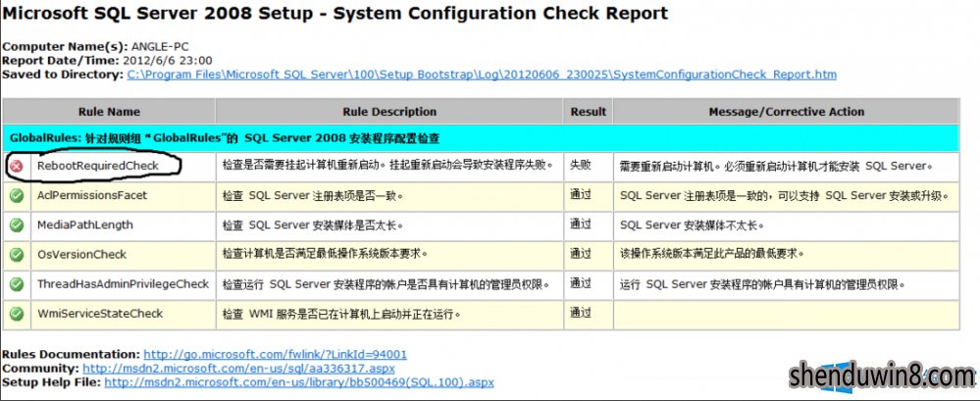This screenshot has width=980, height=401.
Task: Click the WmiServiceStateCheck rule description about WMI
Action: click(342, 314)
